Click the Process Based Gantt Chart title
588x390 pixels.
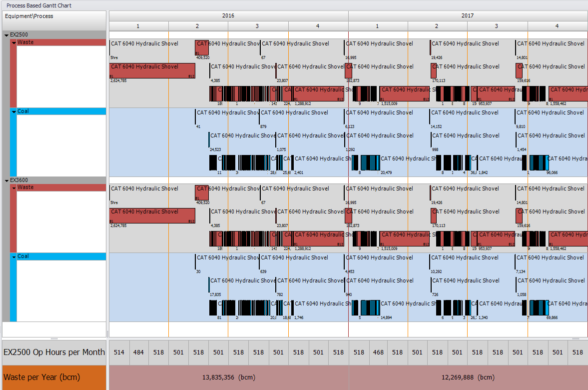pyautogui.click(x=39, y=5)
